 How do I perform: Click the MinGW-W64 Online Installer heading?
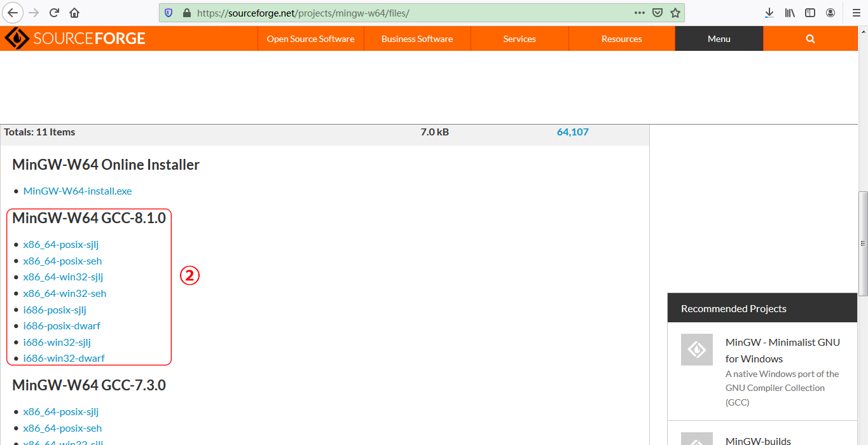tap(106, 165)
